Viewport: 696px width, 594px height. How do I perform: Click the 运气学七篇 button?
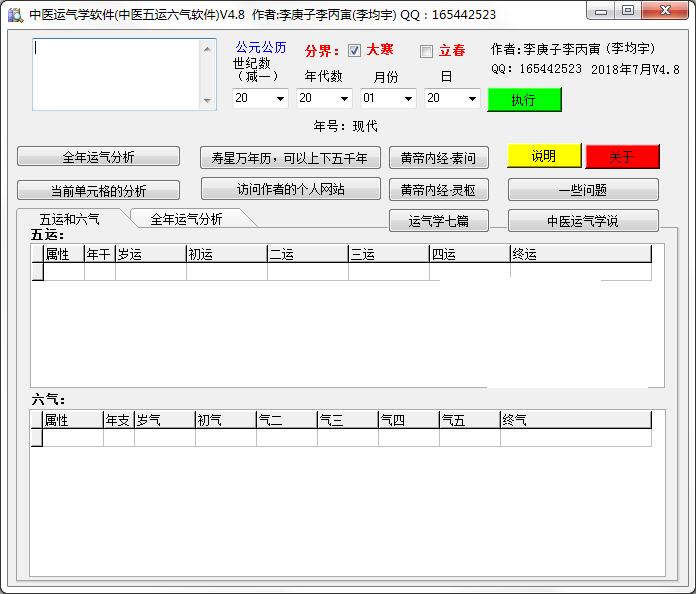coord(438,221)
